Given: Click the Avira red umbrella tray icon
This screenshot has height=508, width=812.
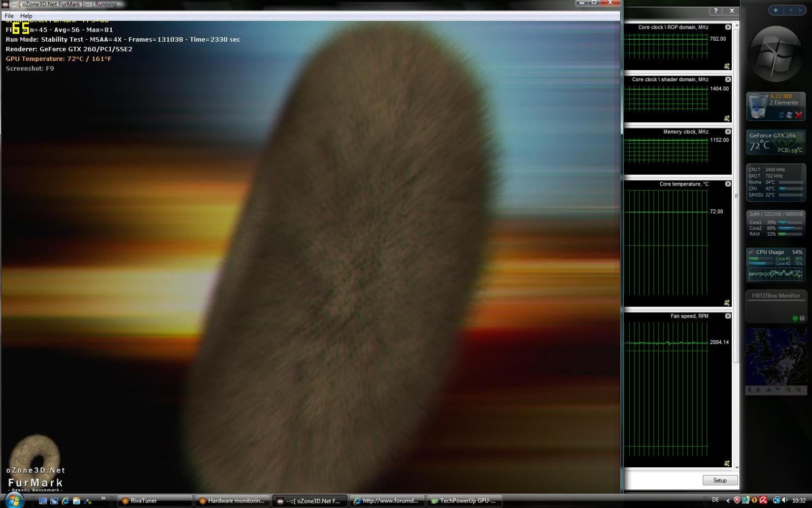Looking at the screenshot, I should pyautogui.click(x=763, y=500).
